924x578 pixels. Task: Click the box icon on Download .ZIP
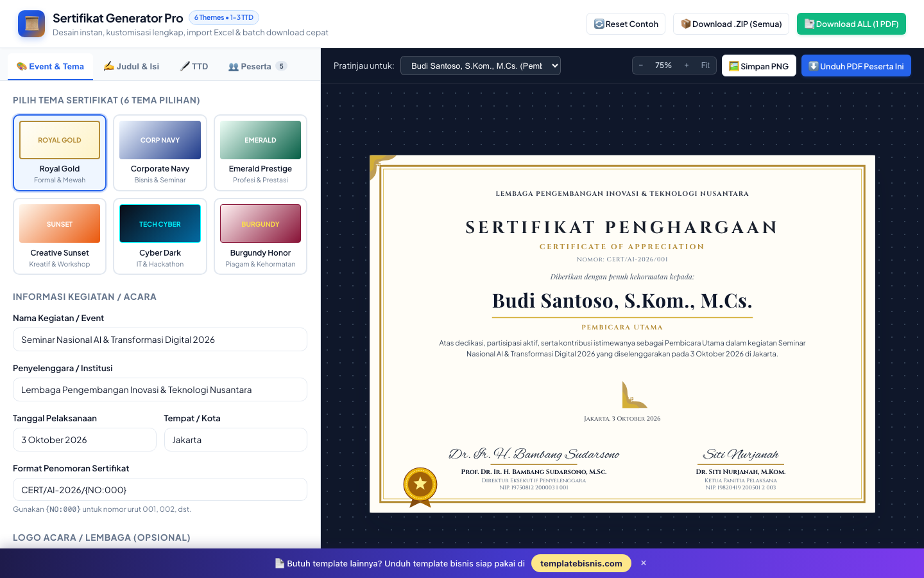tap(685, 24)
